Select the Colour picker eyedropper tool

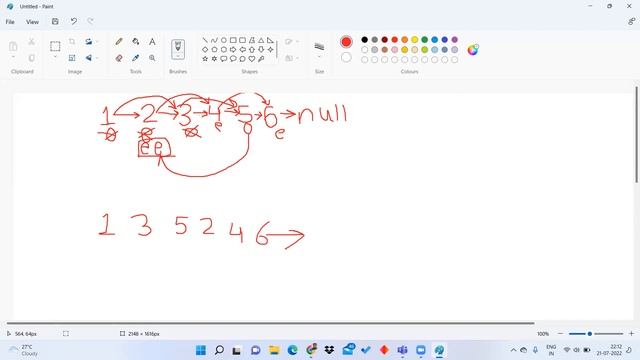136,58
